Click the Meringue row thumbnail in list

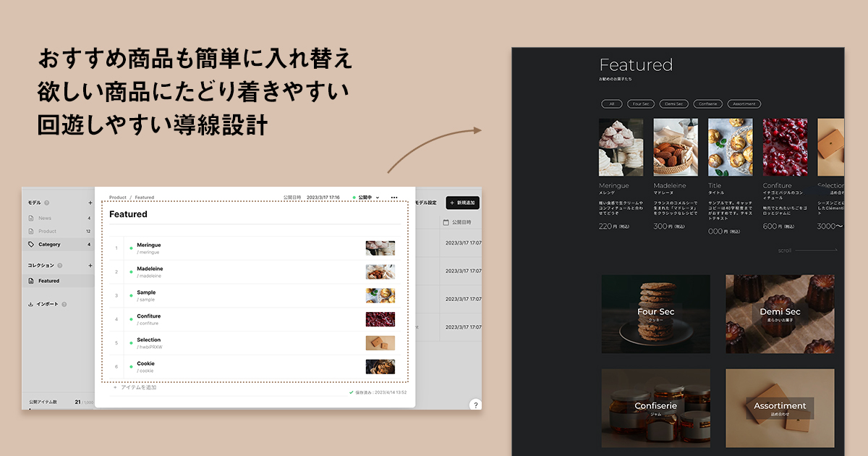pyautogui.click(x=380, y=248)
